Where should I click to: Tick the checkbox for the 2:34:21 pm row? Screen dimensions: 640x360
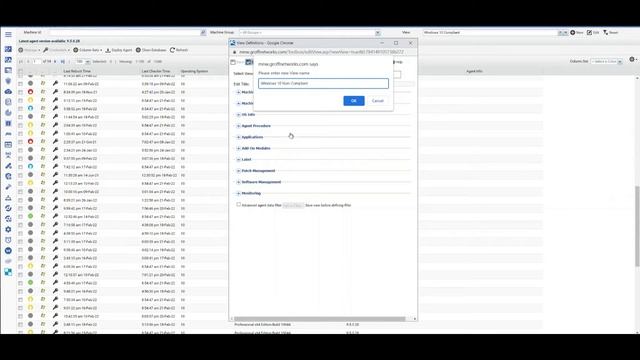click(20, 150)
